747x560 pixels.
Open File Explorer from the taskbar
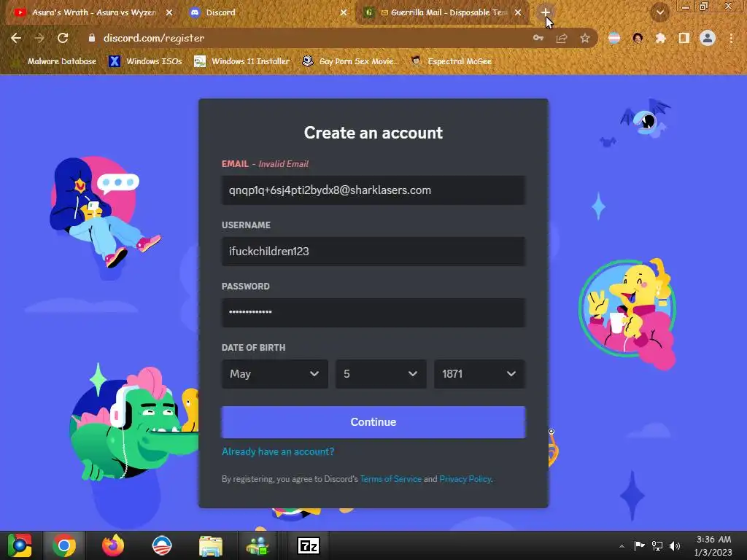coord(211,545)
